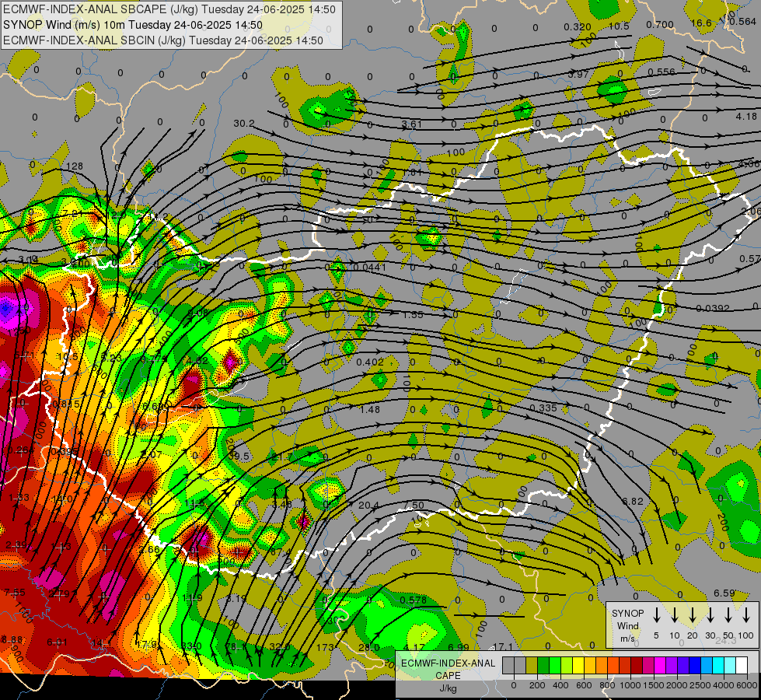Image resolution: width=761 pixels, height=700 pixels.
Task: Click the 20 m/s wind arrow in the SYNOP legend
Action: coord(692,615)
